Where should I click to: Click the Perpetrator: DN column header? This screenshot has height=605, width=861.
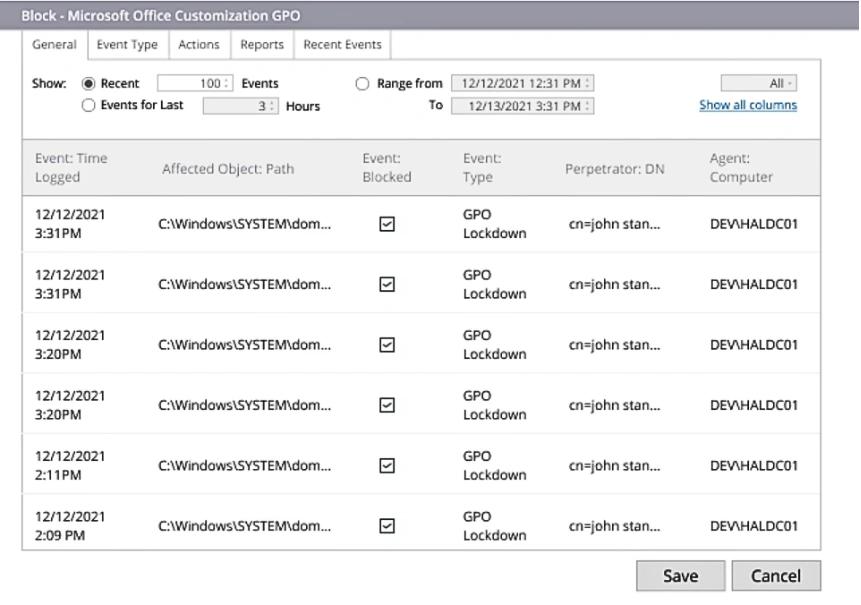pyautogui.click(x=614, y=169)
